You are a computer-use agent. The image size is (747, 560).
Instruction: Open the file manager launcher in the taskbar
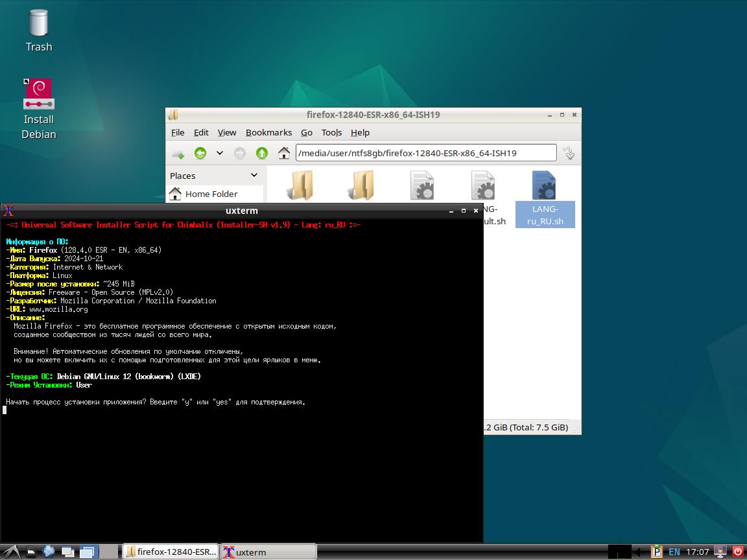[x=30, y=552]
